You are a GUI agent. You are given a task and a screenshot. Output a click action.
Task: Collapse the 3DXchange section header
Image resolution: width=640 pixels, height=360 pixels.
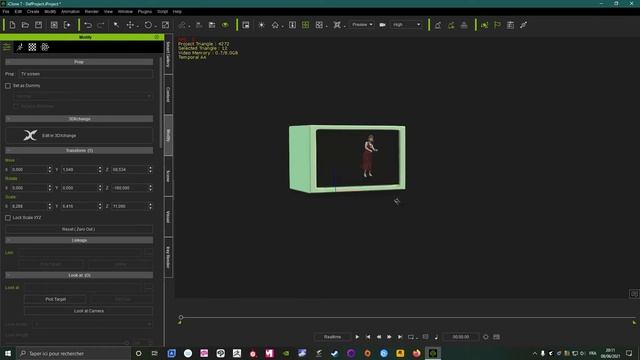79,119
